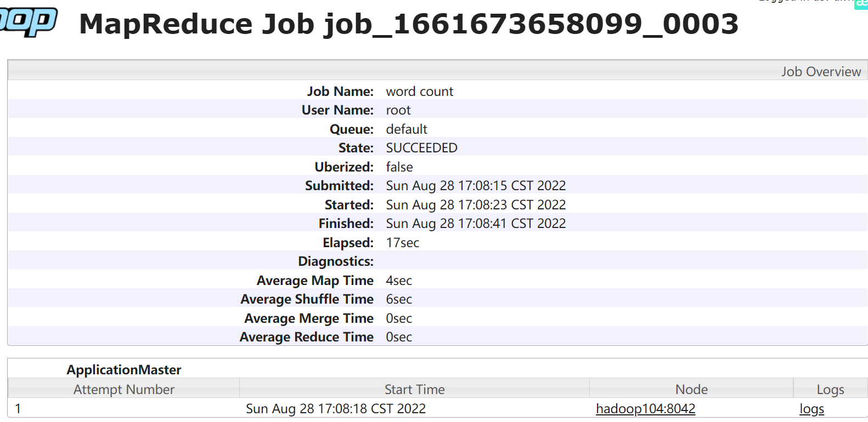
Task: Click the Hadoop logo
Action: point(28,21)
